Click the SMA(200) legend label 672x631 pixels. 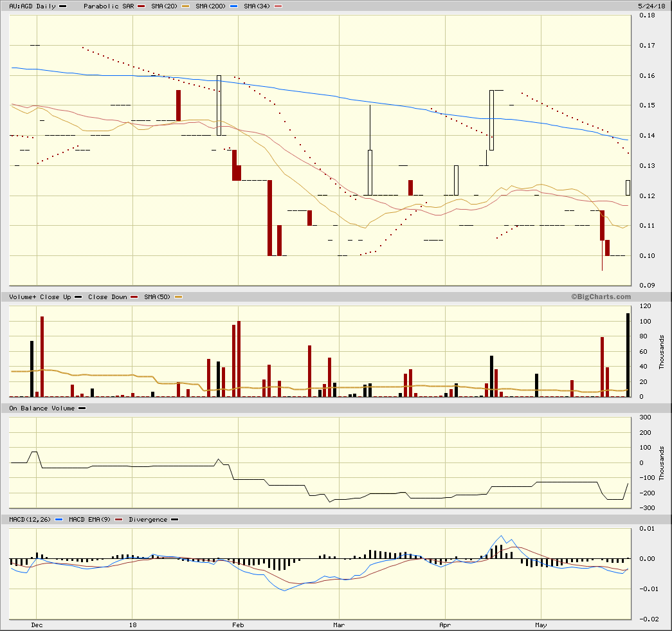[210, 6]
